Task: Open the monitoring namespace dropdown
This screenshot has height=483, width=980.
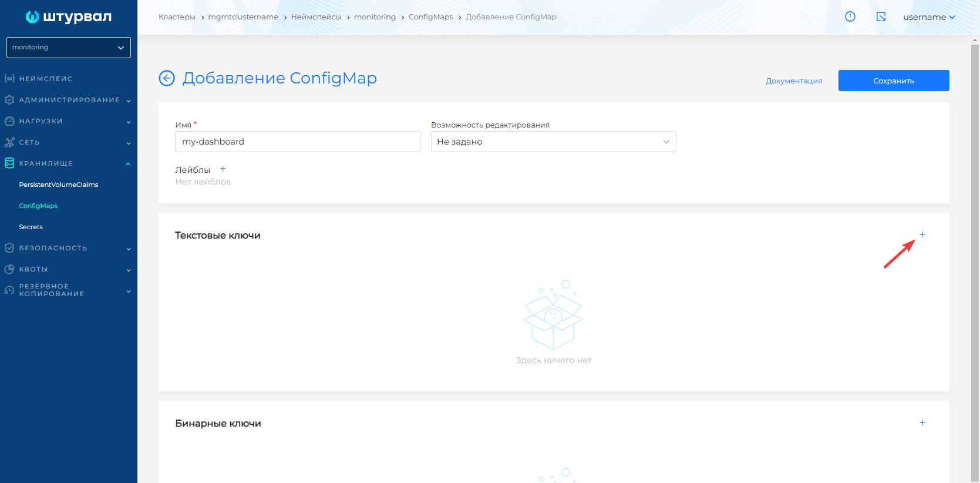Action: (69, 48)
